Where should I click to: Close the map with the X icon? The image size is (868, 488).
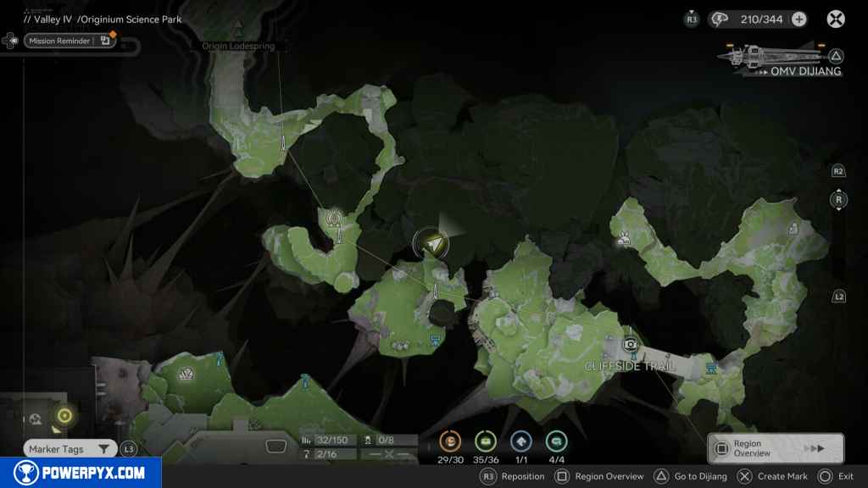pos(836,19)
